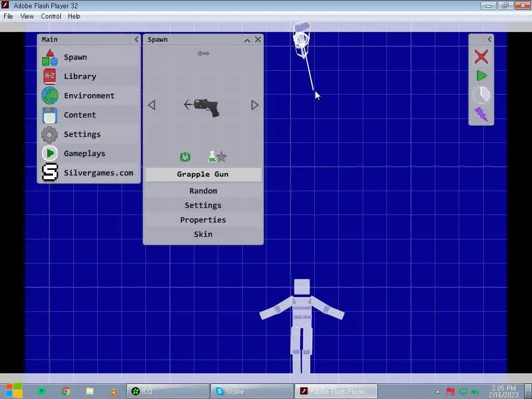
Task: Open Settings in the Spawn panel
Action: pos(203,205)
